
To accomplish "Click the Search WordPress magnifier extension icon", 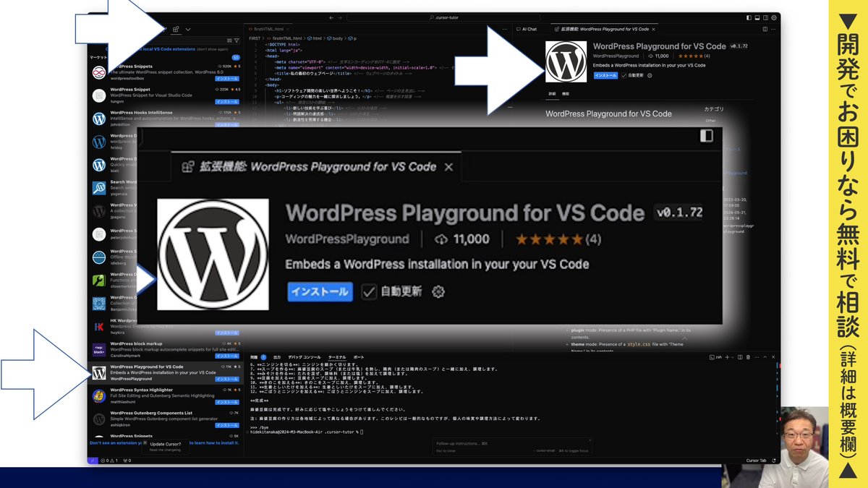I will tap(99, 188).
